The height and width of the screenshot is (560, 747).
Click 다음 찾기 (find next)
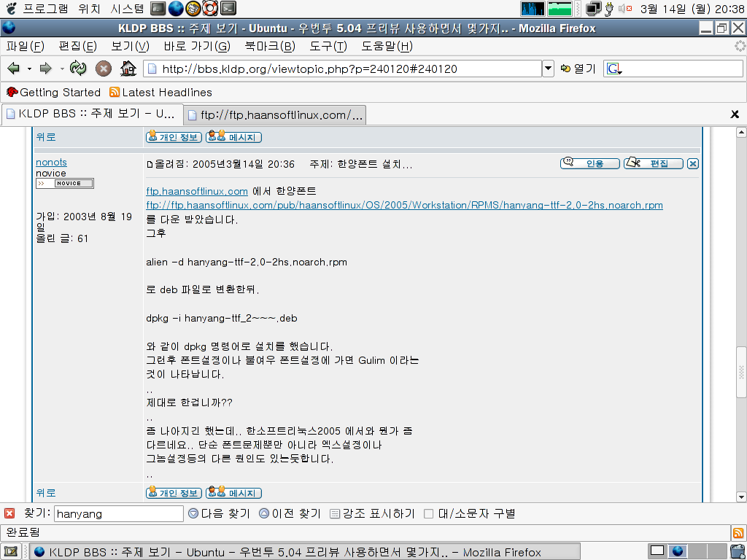pos(219,514)
